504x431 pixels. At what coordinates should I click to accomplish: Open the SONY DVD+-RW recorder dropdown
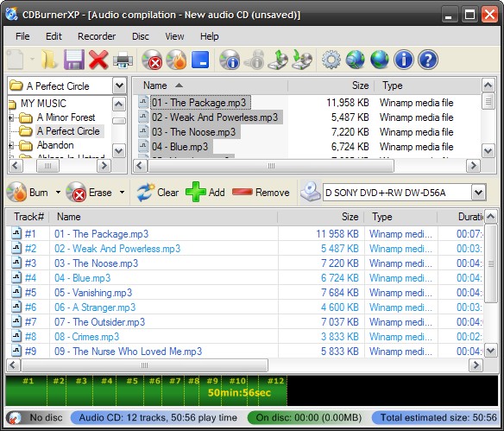[x=478, y=193]
